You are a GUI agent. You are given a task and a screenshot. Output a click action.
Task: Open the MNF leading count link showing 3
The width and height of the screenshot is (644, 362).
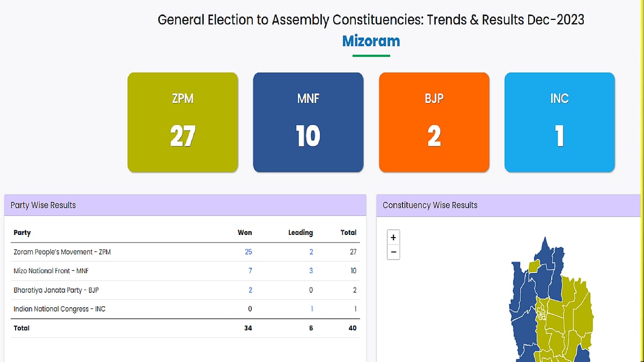click(311, 271)
